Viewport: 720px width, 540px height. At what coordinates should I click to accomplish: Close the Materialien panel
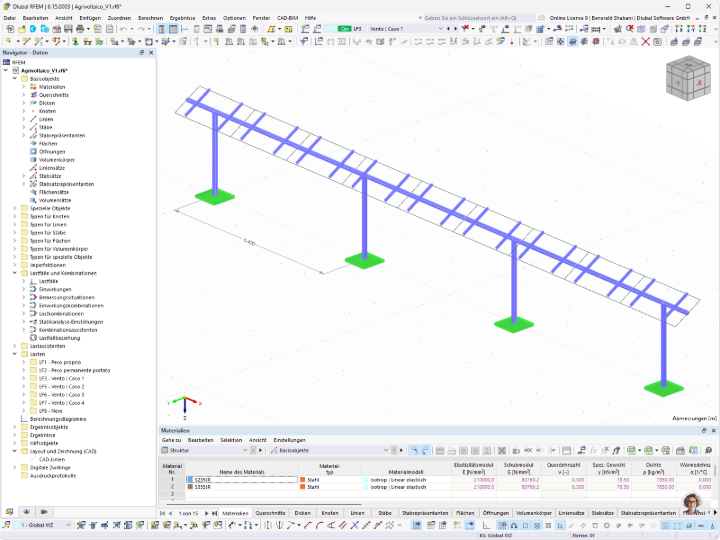point(714,430)
